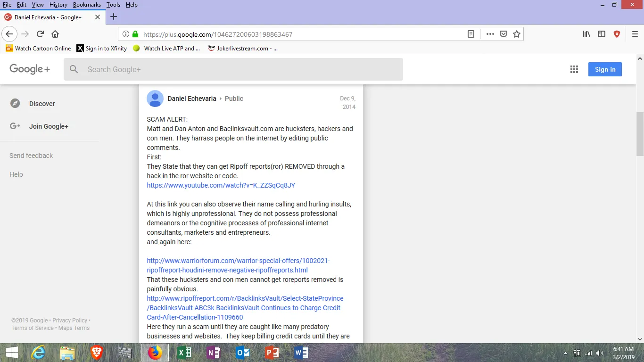Screen dimensions: 644x362
Task: Show sidebars icon in toolbar
Action: (602, 34)
